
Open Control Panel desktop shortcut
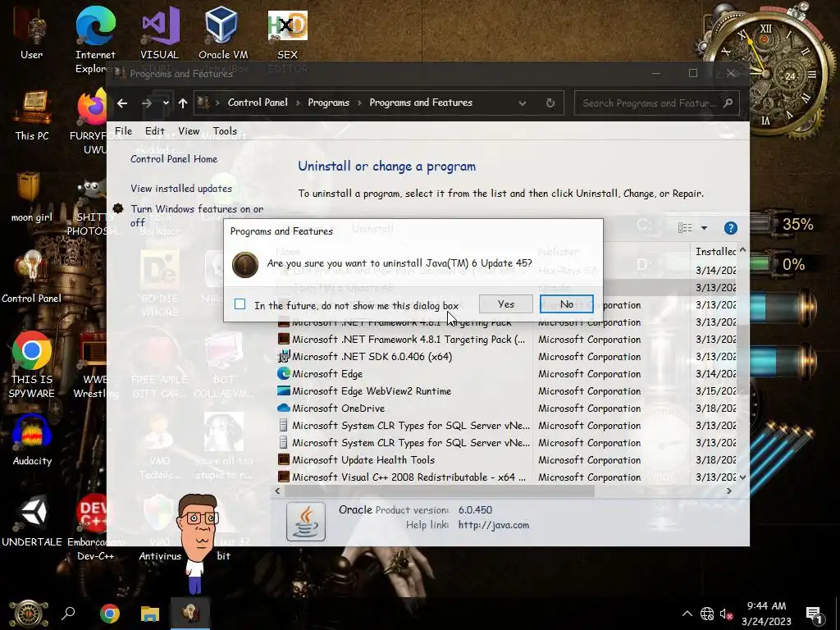[x=32, y=276]
